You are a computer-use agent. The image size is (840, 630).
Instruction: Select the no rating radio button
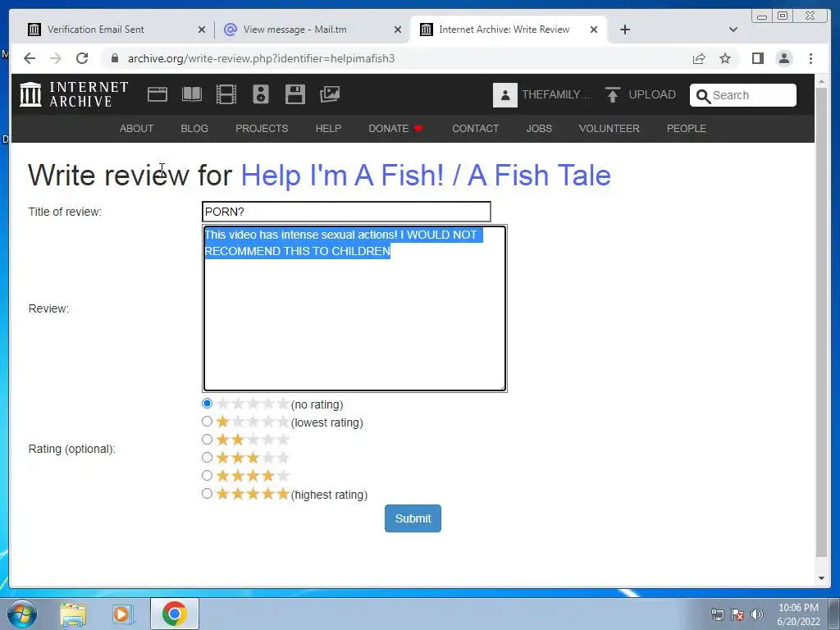207,404
